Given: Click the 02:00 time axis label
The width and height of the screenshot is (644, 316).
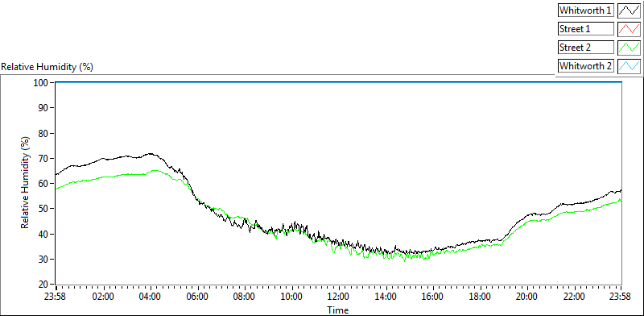Looking at the screenshot, I should [x=103, y=297].
